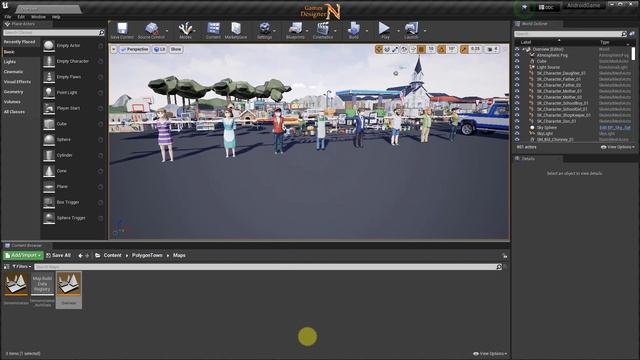Screen dimensions: 640x360
Task: Click Content in the breadcrumb path
Action: [x=112, y=256]
